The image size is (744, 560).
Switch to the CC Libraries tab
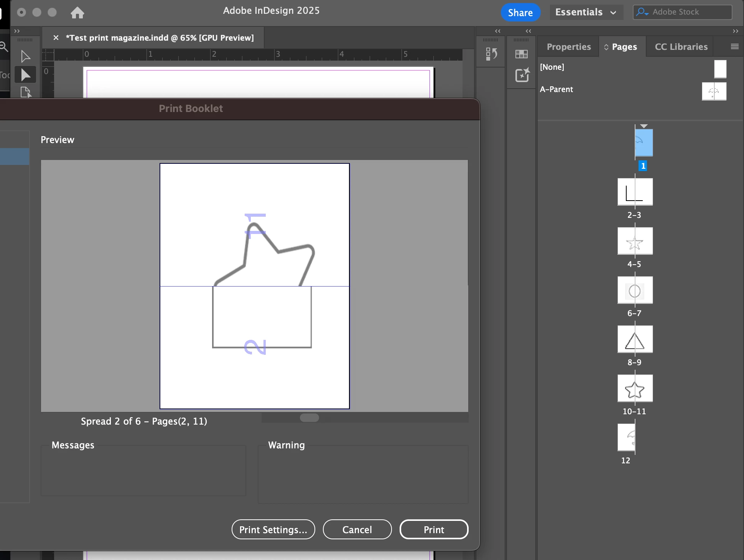coord(681,47)
